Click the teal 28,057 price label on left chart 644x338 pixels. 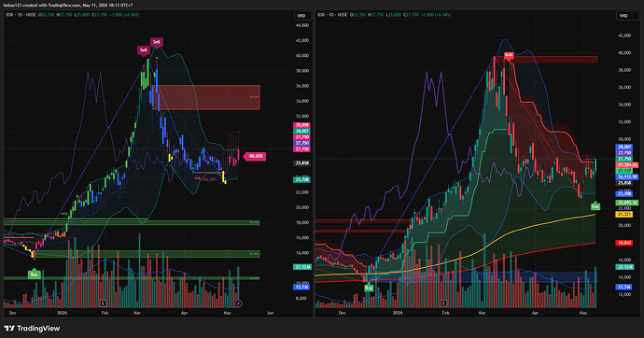[301, 131]
